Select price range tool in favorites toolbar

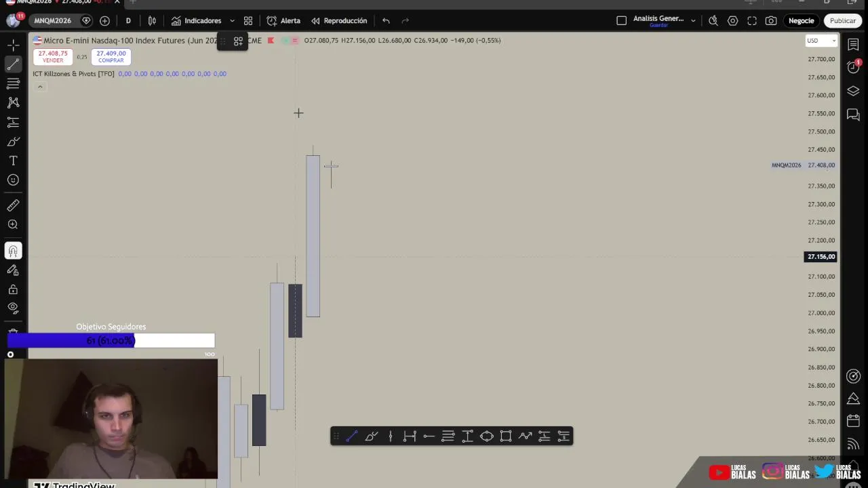click(467, 436)
